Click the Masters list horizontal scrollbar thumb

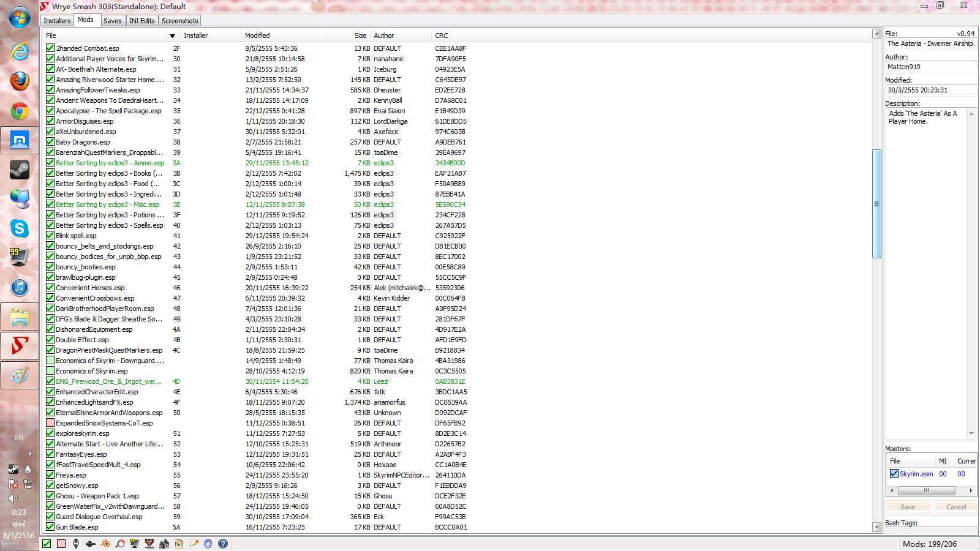tap(927, 490)
